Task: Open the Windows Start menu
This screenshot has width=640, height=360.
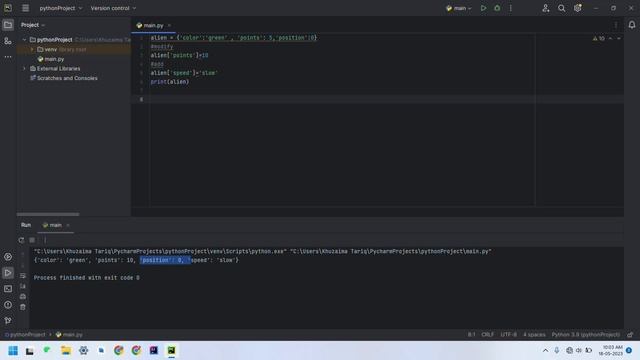Action: point(13,351)
